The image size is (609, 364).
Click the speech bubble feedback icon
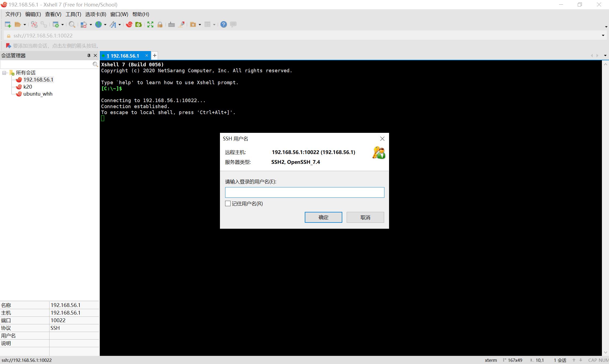click(x=233, y=24)
